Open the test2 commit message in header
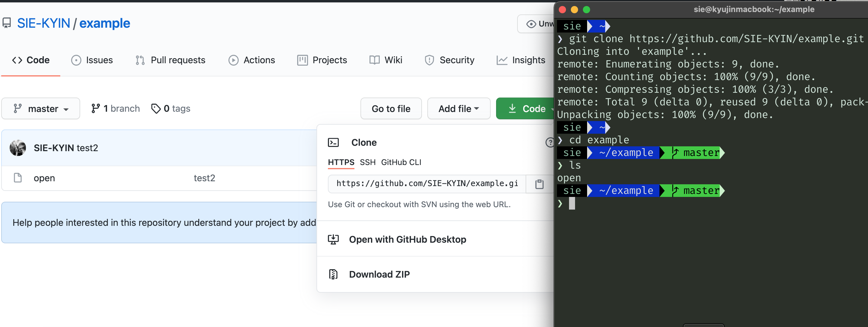Viewport: 868px width, 327px height. [88, 148]
